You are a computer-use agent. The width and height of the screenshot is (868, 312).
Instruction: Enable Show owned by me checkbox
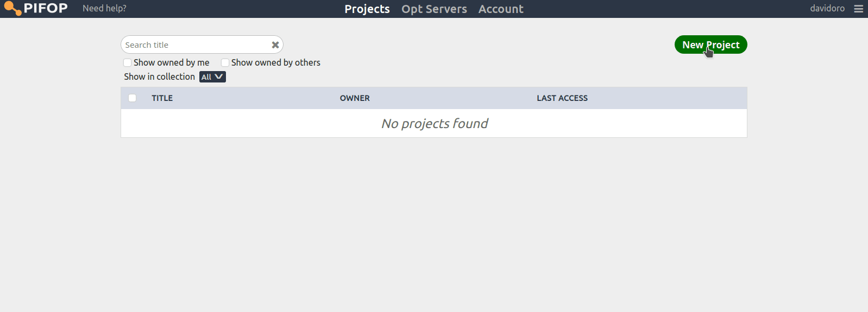coord(127,62)
